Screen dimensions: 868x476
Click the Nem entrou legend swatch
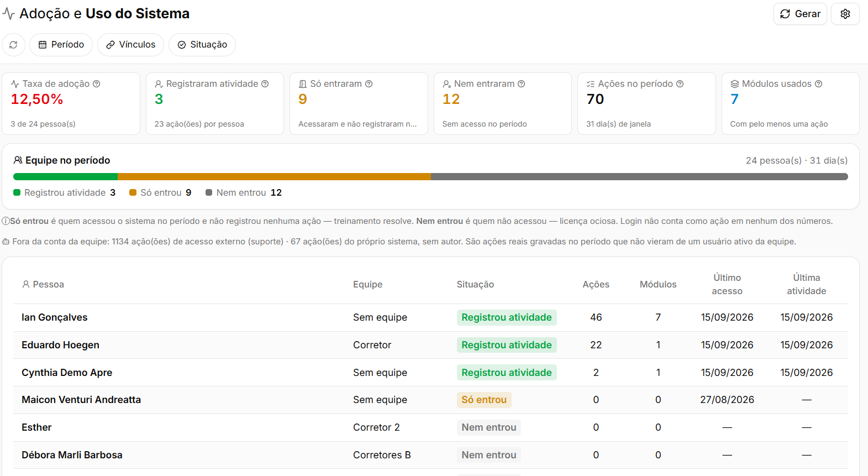[x=209, y=192]
